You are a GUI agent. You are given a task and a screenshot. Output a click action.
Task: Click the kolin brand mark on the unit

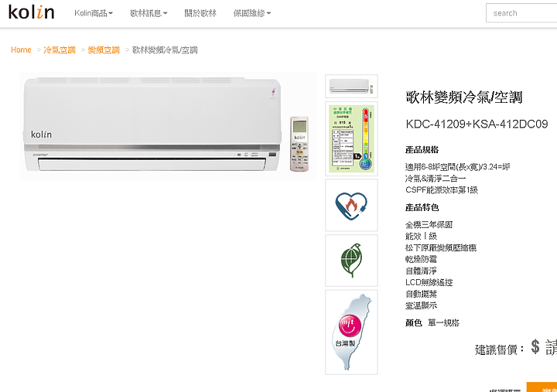tap(41, 135)
